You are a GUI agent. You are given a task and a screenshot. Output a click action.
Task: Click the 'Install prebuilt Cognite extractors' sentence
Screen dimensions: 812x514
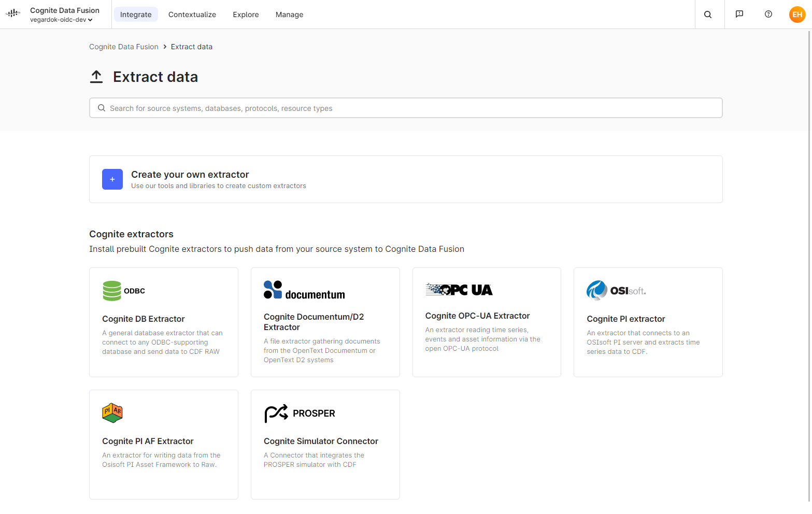click(x=277, y=249)
